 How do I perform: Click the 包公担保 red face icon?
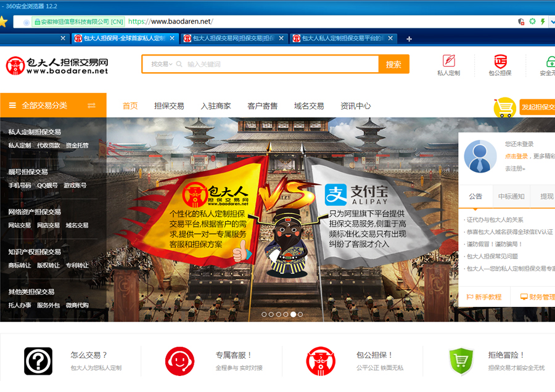click(500, 61)
